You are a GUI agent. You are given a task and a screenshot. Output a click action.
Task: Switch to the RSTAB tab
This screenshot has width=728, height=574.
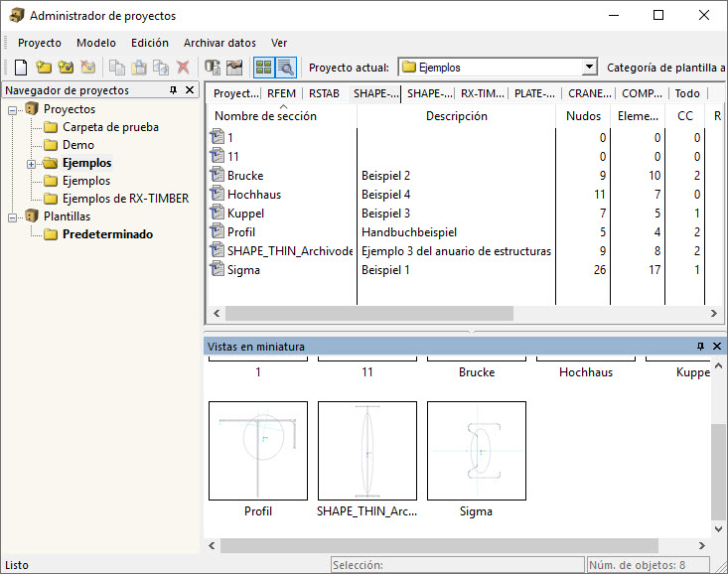[x=324, y=93]
